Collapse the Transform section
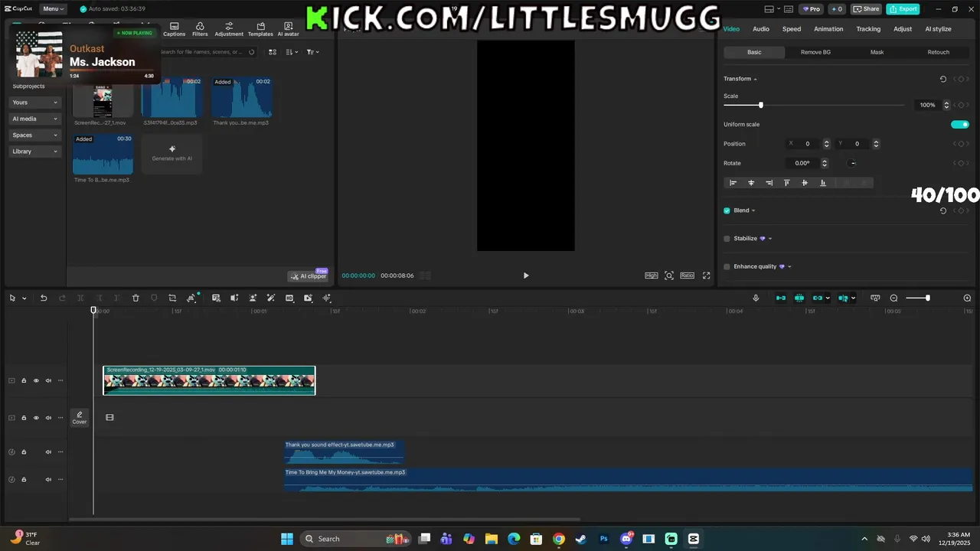 [755, 80]
